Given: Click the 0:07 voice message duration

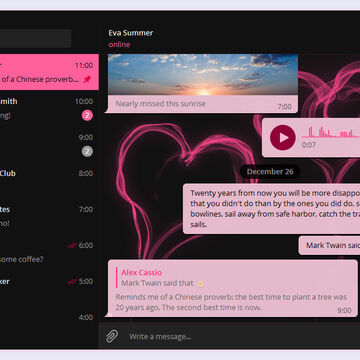Looking at the screenshot, I should (x=309, y=145).
